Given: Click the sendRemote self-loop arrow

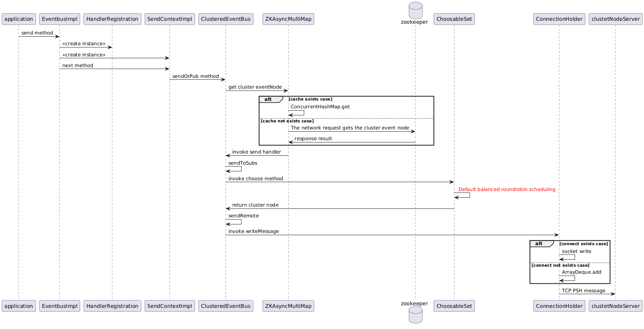Looking at the screenshot, I should (x=234, y=222).
